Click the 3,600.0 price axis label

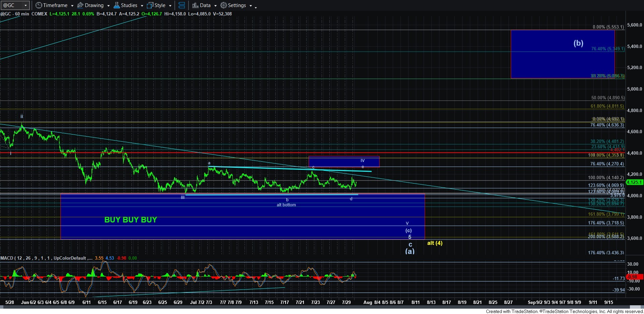click(635, 238)
